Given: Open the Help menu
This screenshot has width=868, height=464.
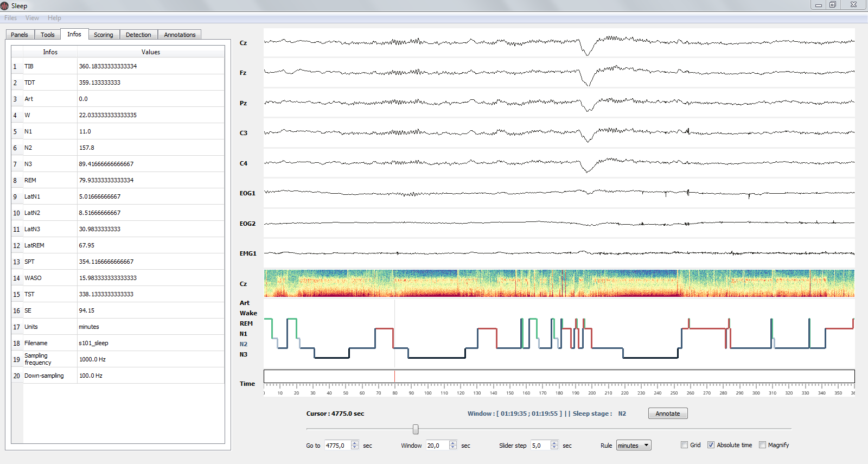Looking at the screenshot, I should [x=54, y=18].
